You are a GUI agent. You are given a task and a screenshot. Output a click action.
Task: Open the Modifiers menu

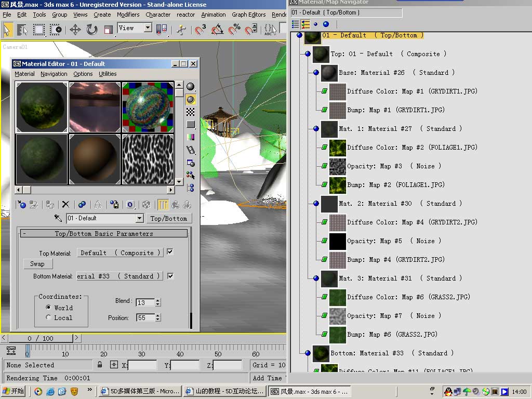click(x=128, y=15)
